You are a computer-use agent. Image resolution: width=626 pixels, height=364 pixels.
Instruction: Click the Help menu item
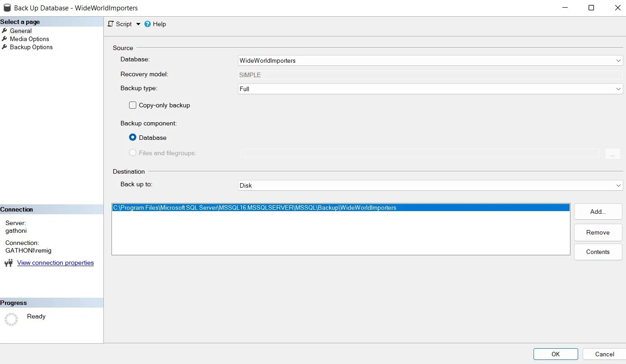coord(159,24)
